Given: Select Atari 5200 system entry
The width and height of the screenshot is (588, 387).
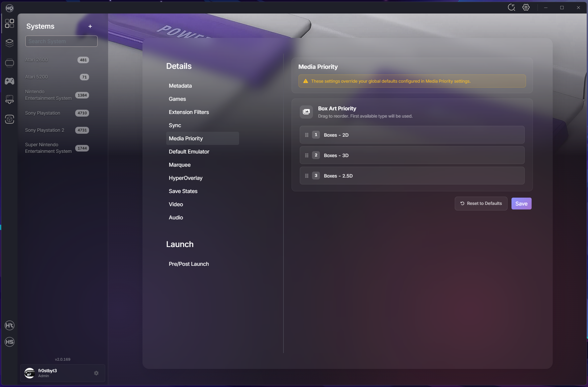Looking at the screenshot, I should click(37, 77).
